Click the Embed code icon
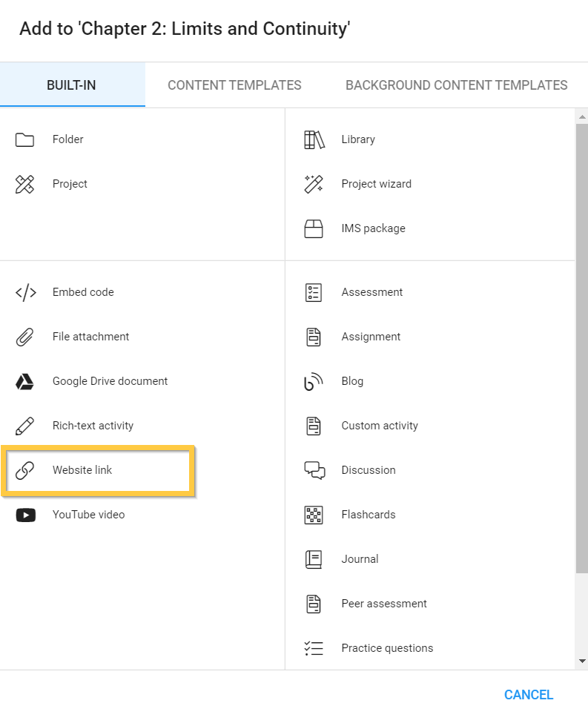This screenshot has height=706, width=588. coord(24,292)
